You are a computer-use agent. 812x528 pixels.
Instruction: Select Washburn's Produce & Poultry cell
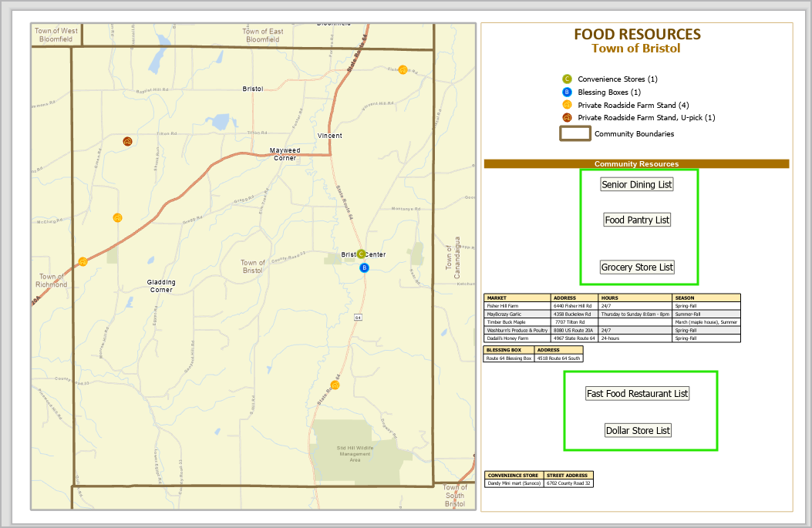pos(517,330)
